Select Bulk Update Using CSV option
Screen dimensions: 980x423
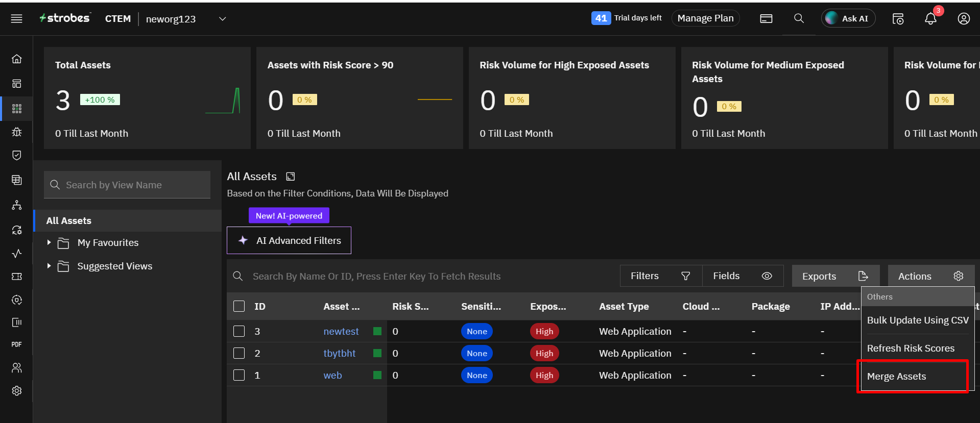point(917,320)
